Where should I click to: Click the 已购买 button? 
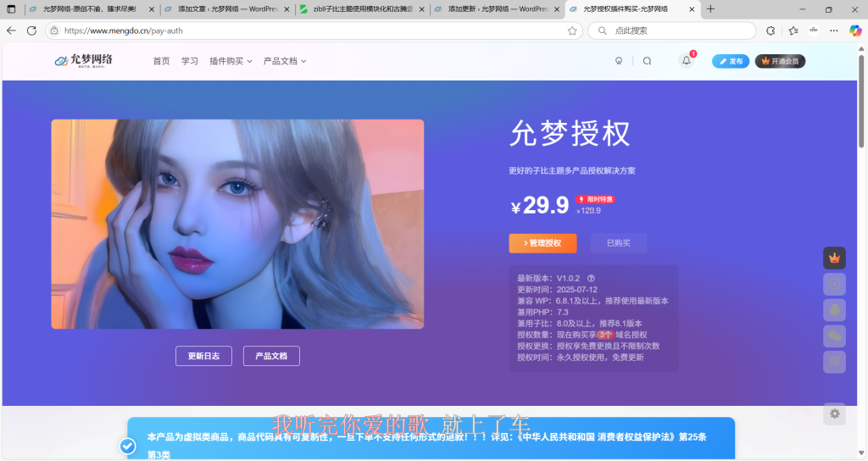pyautogui.click(x=618, y=243)
